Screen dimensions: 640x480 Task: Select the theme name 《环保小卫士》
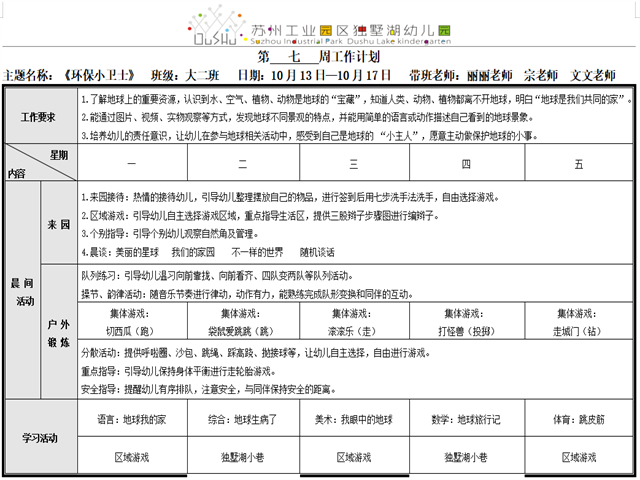pyautogui.click(x=97, y=77)
